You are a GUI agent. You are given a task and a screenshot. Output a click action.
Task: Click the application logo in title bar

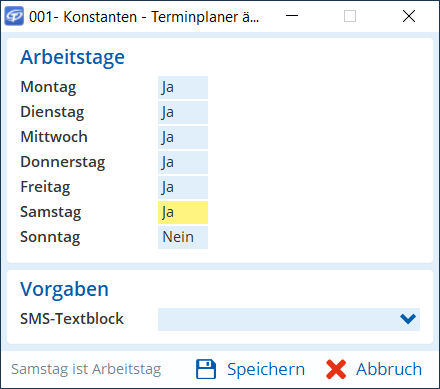click(x=14, y=16)
